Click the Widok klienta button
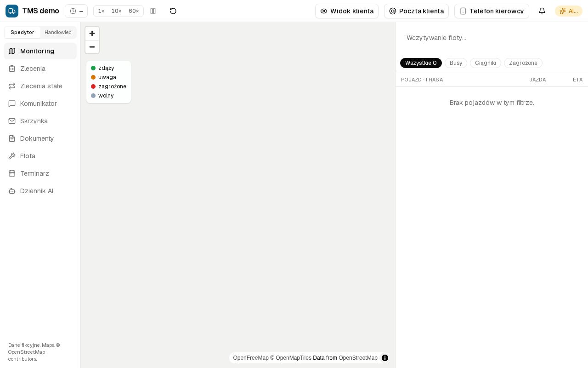588x368 pixels. pyautogui.click(x=347, y=11)
